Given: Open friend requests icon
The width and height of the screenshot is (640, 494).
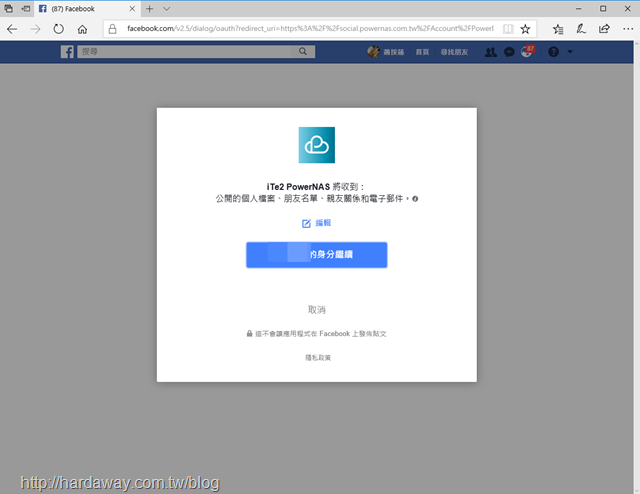Looking at the screenshot, I should [491, 52].
